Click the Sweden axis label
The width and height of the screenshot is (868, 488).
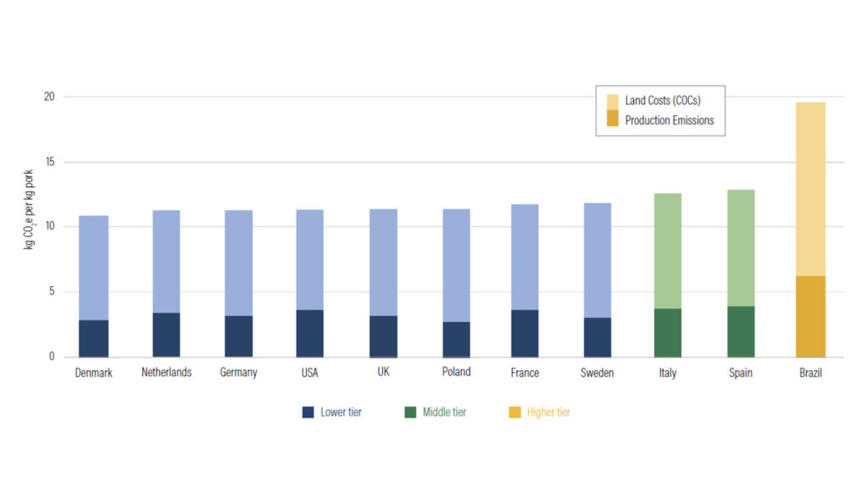(x=597, y=373)
